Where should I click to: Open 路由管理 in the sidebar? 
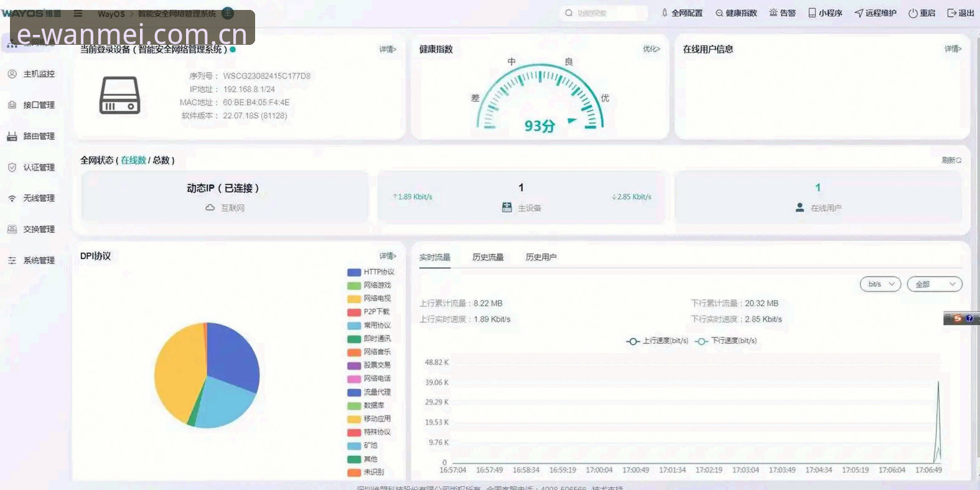tap(31, 136)
